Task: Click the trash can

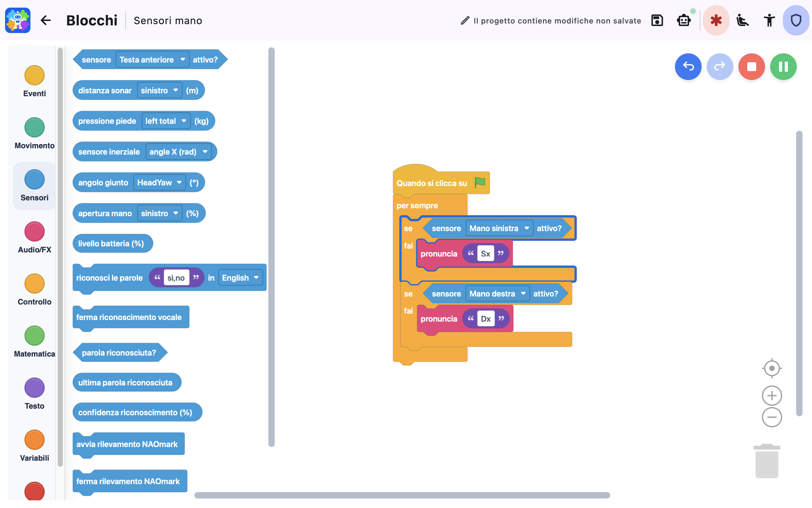Action: [767, 461]
